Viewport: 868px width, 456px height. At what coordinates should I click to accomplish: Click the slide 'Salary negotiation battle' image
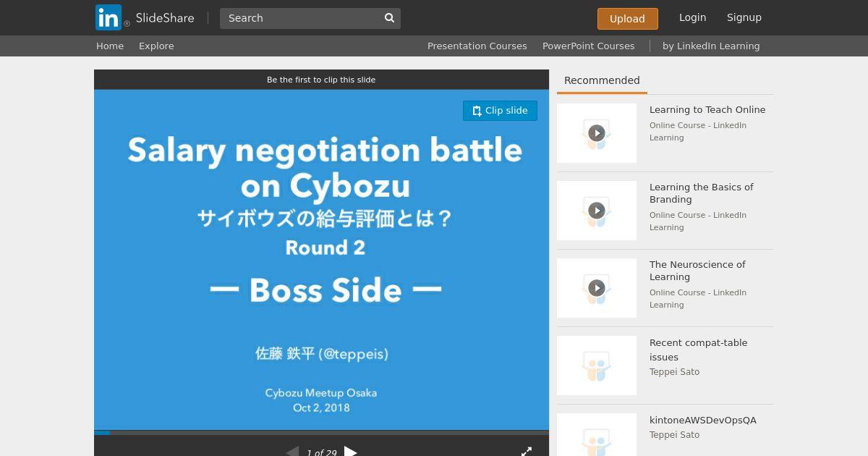321,260
